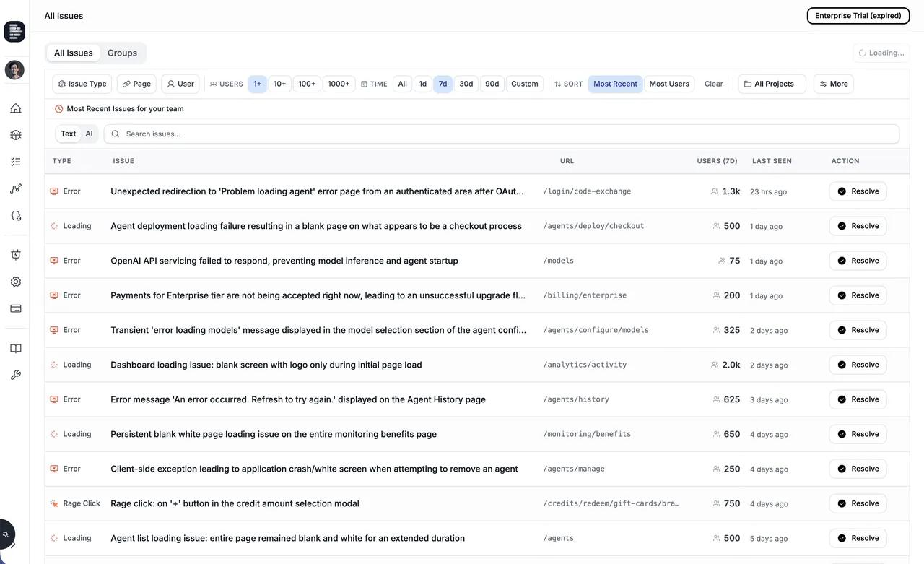924x564 pixels.
Task: Open the Custom time range picker
Action: [525, 84]
